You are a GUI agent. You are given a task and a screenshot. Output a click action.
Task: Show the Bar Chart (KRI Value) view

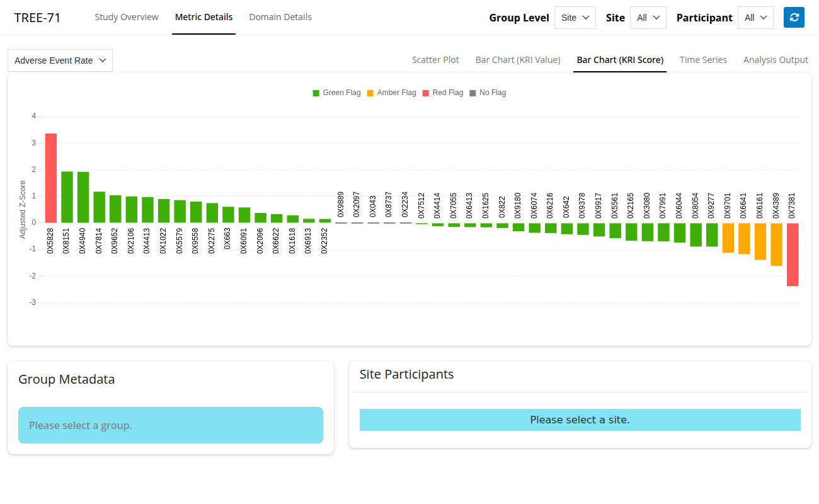point(518,60)
